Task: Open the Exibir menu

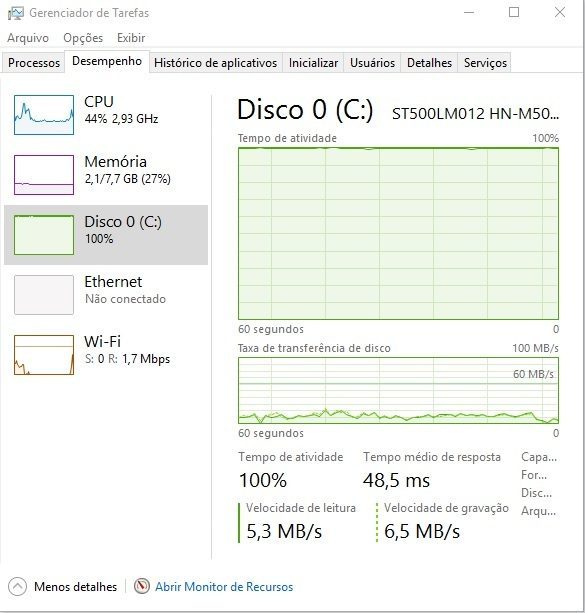Action: [131, 38]
